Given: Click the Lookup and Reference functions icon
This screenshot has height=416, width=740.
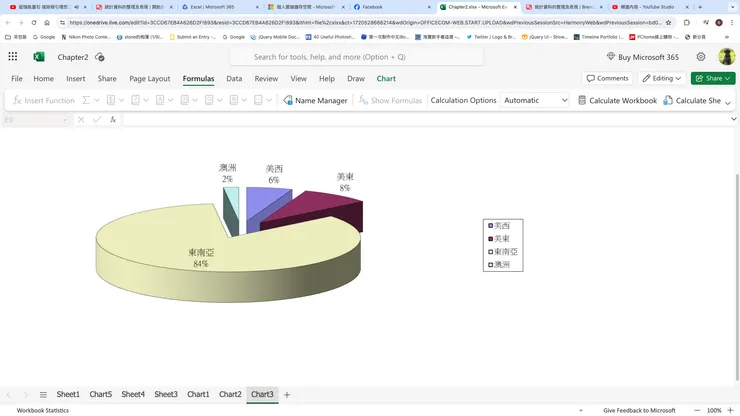Looking at the screenshot, I should pos(209,100).
